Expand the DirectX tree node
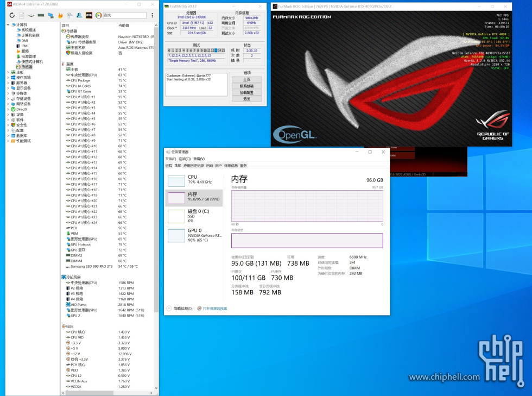The height and width of the screenshot is (396, 532). click(8, 109)
